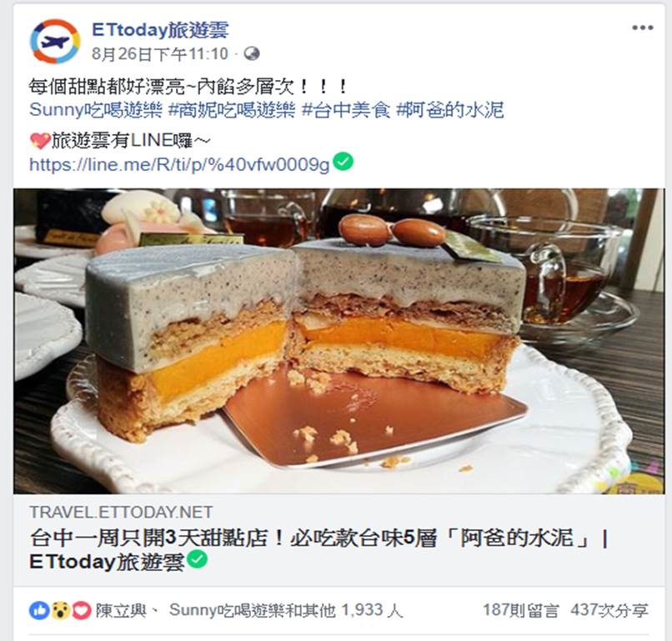Click the green check badge after LINE URL

click(344, 162)
